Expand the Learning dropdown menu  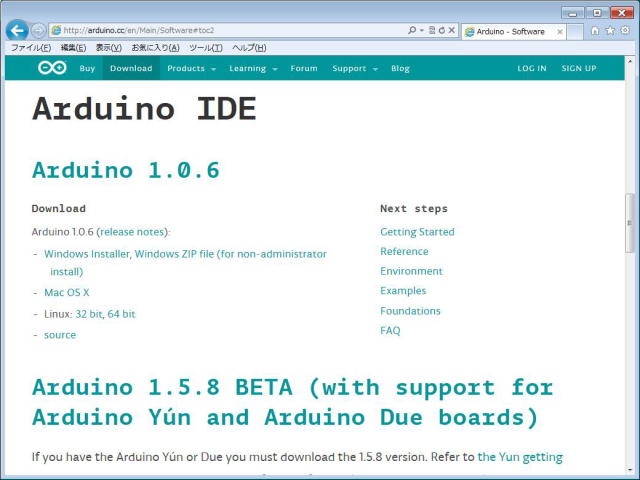pyautogui.click(x=253, y=68)
